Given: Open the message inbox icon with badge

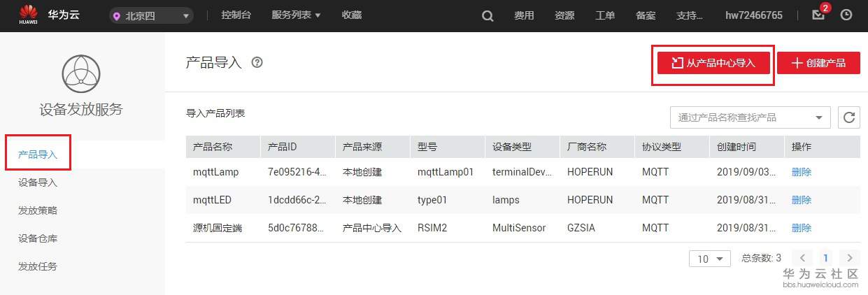Looking at the screenshot, I should (x=819, y=14).
